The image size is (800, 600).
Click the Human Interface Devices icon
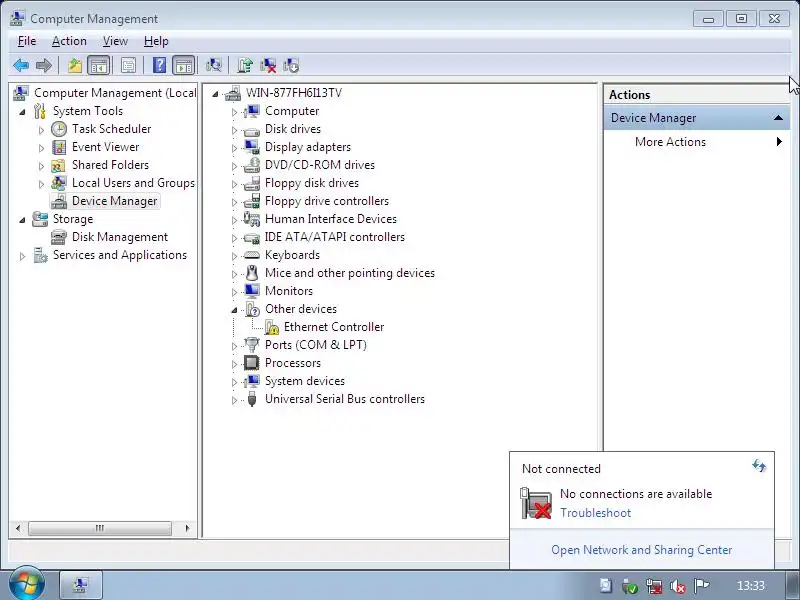[252, 219]
